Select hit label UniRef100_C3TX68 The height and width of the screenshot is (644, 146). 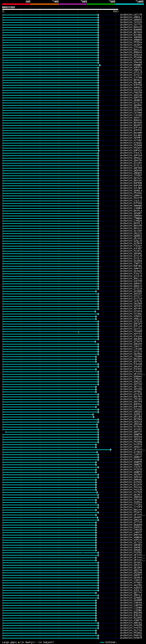[131, 48]
